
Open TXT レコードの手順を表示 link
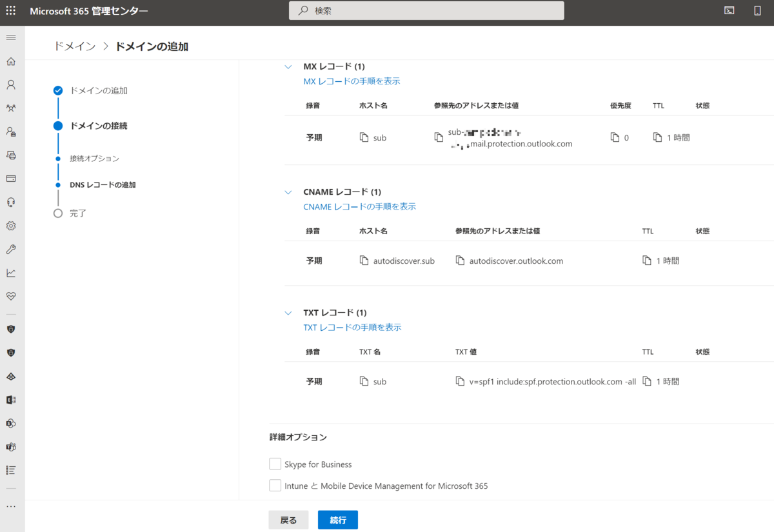click(x=353, y=328)
